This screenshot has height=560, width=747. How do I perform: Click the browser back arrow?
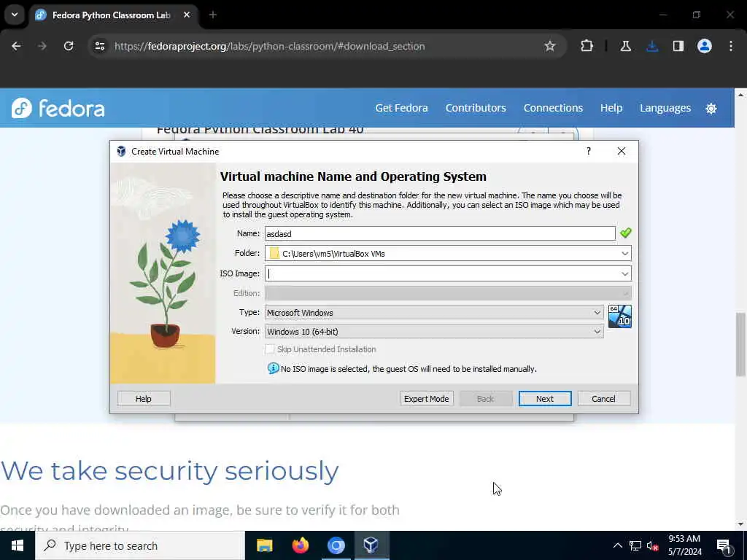click(x=16, y=46)
